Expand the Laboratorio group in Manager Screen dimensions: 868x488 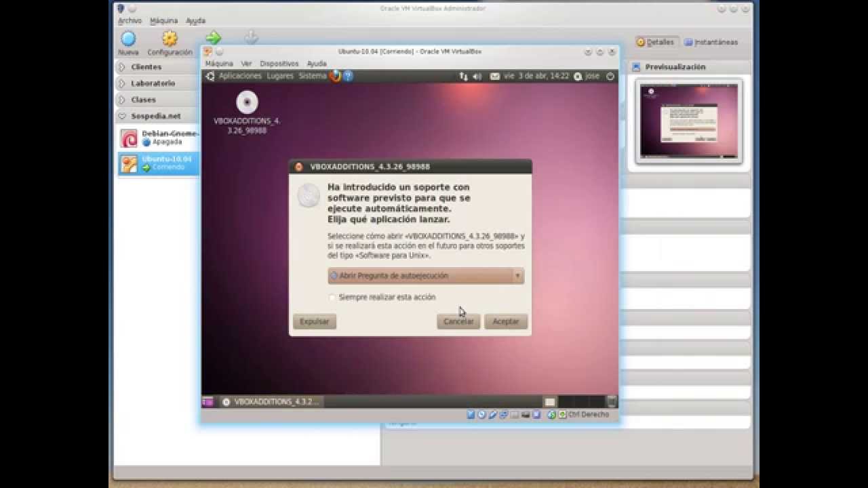pos(121,83)
